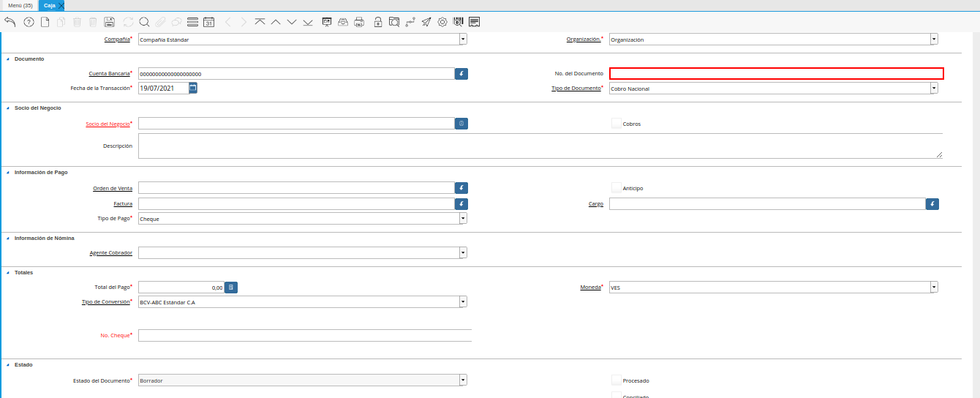Select the Caja tab
980x398 pixels.
pyautogui.click(x=50, y=5)
